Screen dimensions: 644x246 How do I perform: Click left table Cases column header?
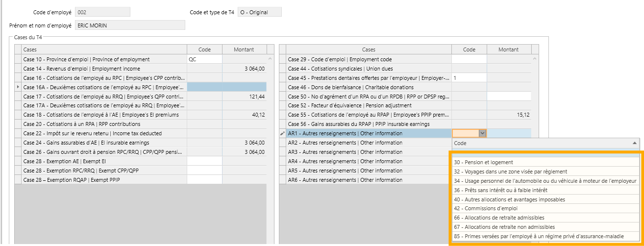click(104, 49)
